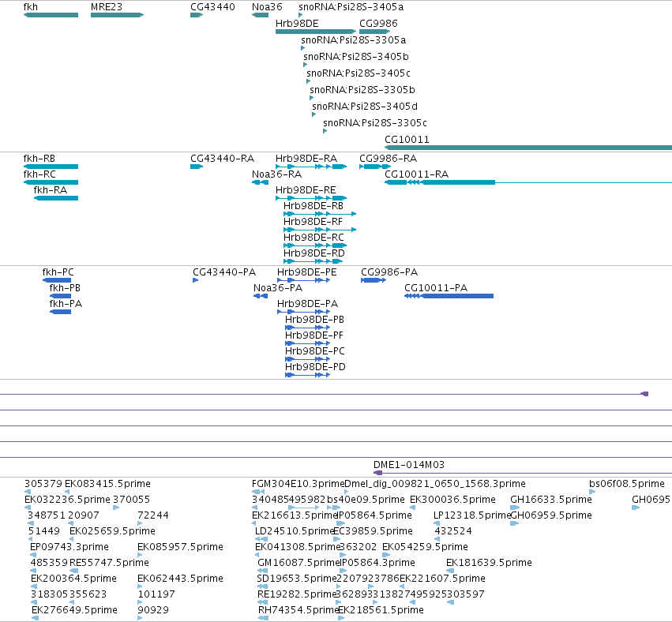Open the EK181639.5prime EST label
This screenshot has height=622, width=672.
pos(489,563)
